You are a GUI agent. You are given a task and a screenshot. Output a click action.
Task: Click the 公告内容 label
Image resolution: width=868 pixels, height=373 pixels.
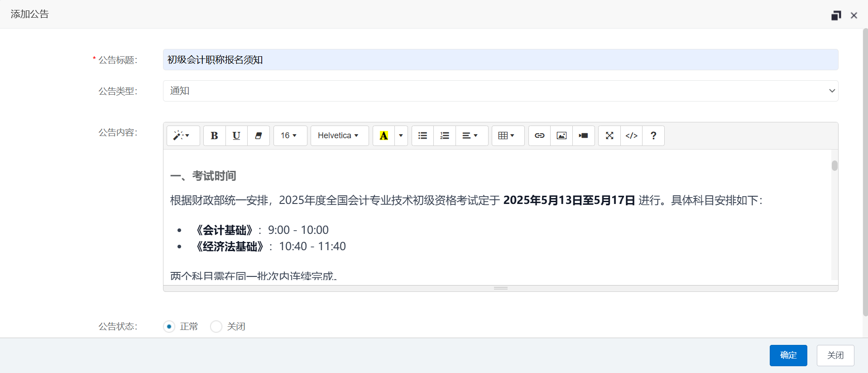tap(118, 132)
